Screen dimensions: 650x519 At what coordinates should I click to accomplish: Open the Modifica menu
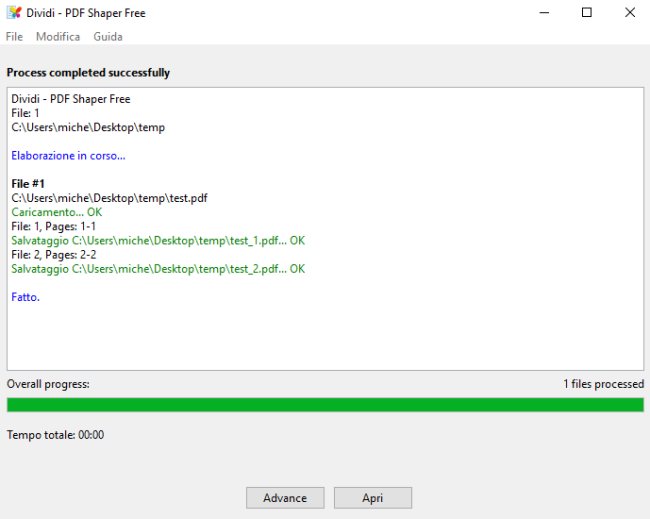coord(58,37)
